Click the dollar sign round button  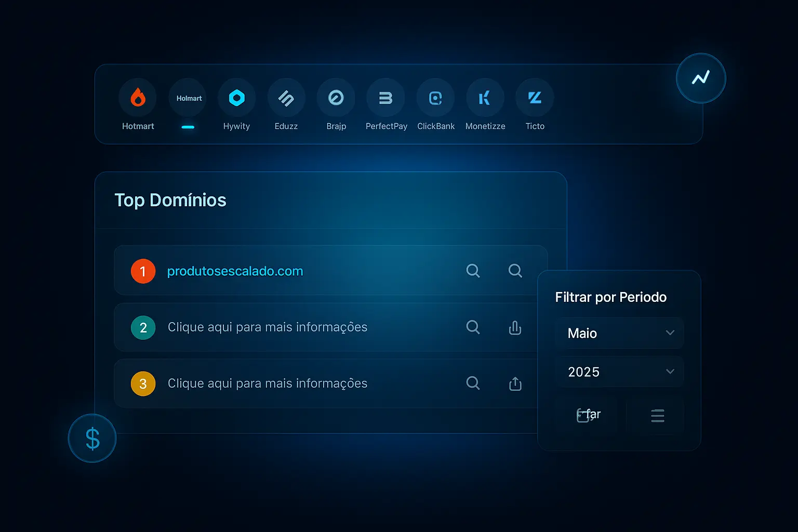pyautogui.click(x=92, y=438)
